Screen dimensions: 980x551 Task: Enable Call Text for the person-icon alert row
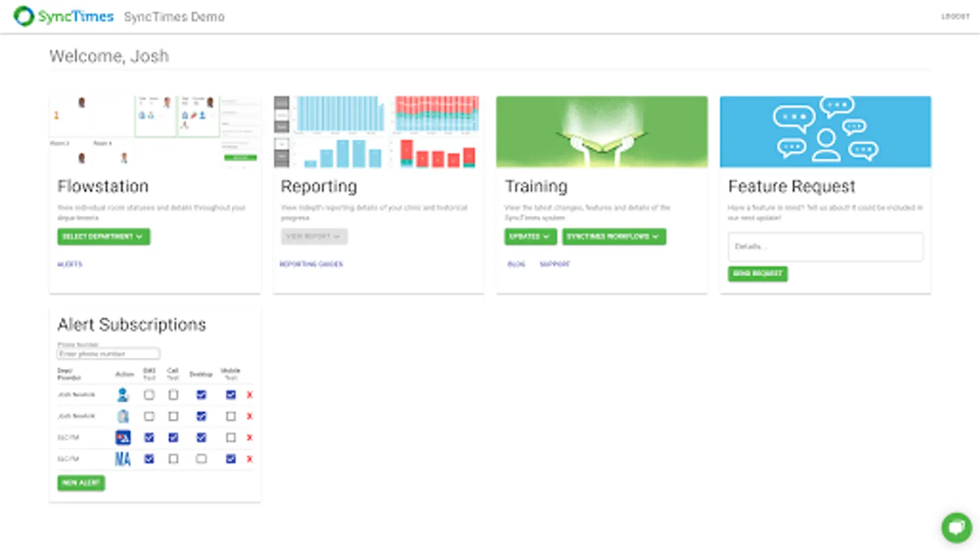173,395
